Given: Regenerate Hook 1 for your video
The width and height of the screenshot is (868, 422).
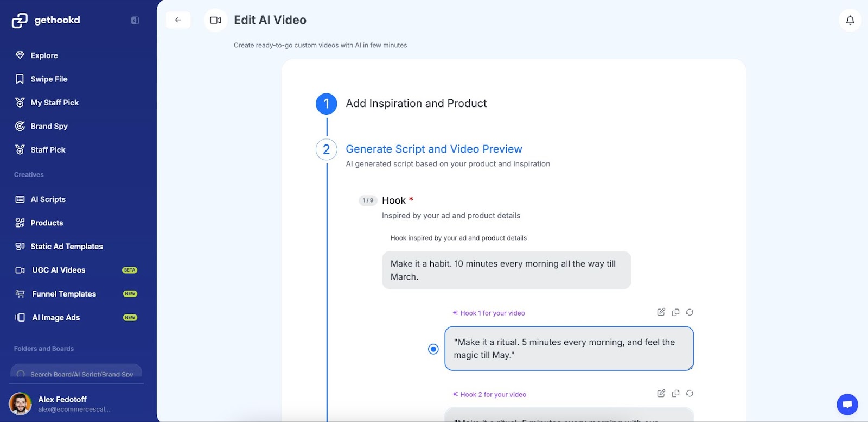Looking at the screenshot, I should coord(690,312).
